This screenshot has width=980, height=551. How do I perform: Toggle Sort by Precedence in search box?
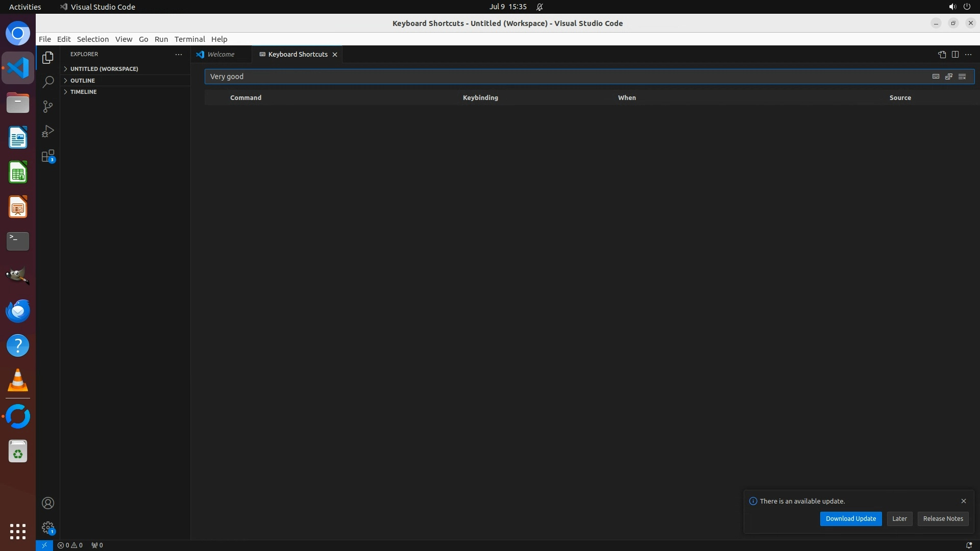tap(949, 77)
